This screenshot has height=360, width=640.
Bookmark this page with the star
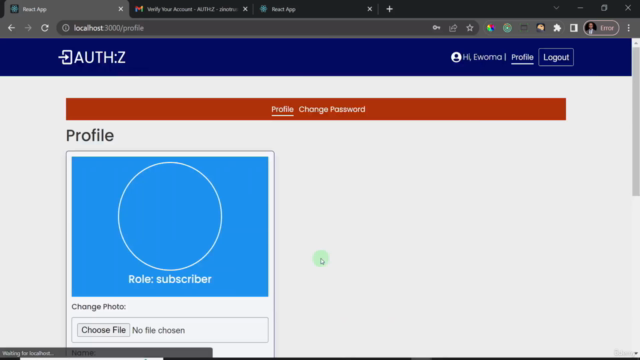click(470, 28)
